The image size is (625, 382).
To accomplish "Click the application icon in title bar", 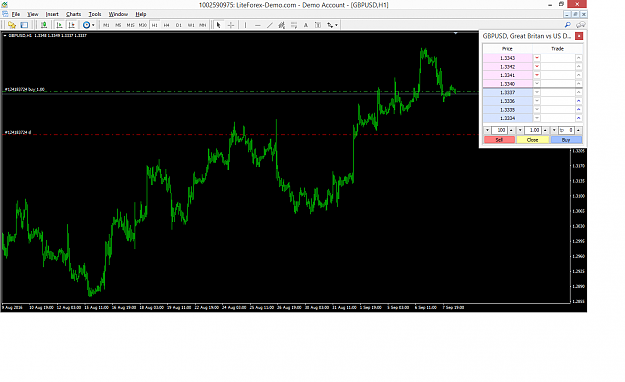I will point(4,4).
